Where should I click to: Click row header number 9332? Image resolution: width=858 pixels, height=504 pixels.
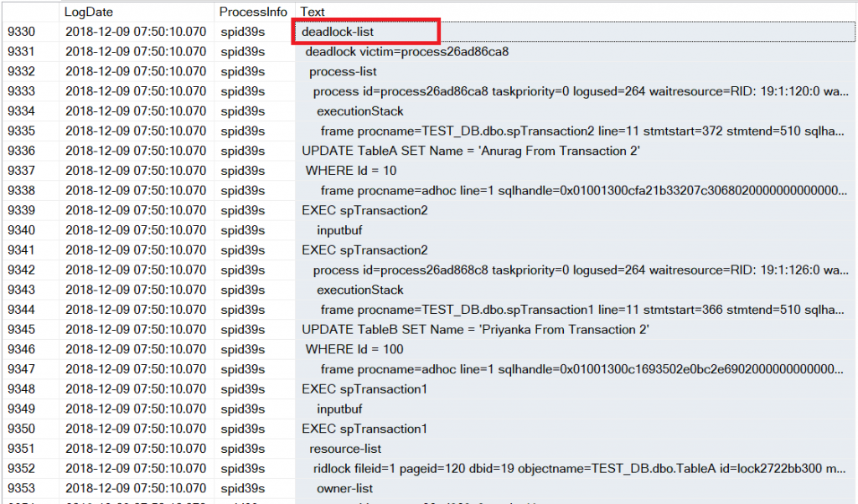pyautogui.click(x=22, y=71)
